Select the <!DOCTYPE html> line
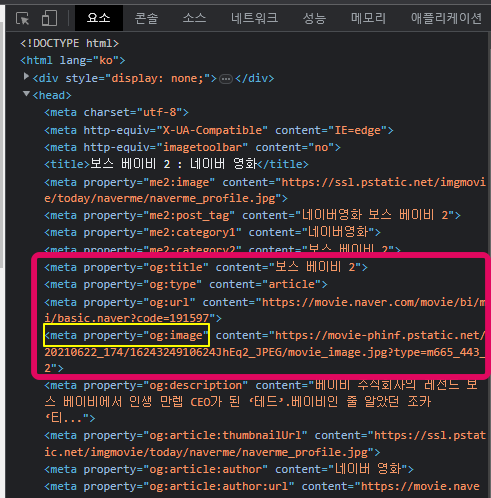This screenshot has height=498, width=491. click(69, 43)
